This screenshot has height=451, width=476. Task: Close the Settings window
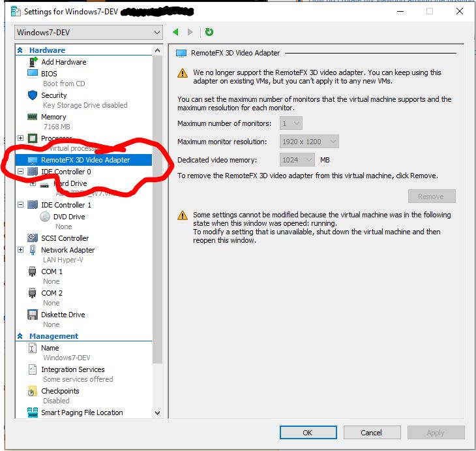coord(460,12)
